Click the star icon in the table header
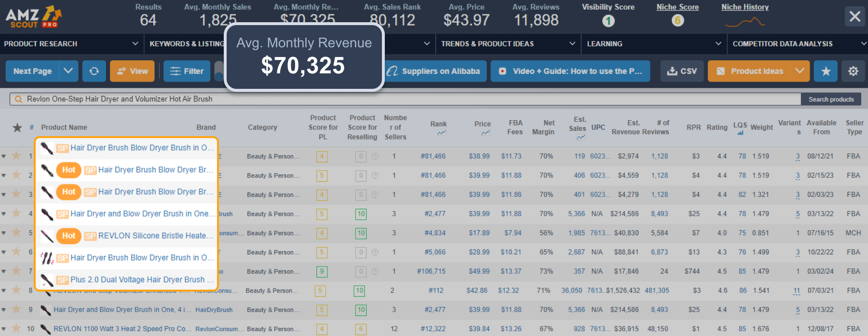This screenshot has width=868, height=336. click(17, 127)
